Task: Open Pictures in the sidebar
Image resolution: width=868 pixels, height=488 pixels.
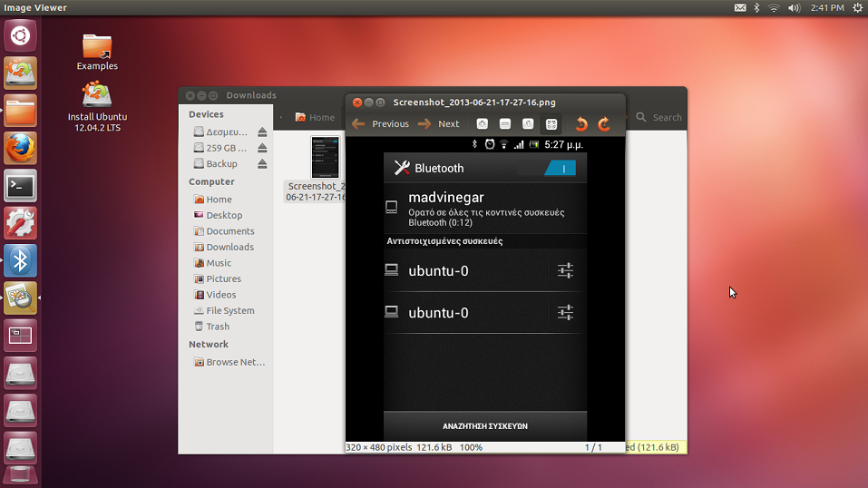Action: point(223,278)
